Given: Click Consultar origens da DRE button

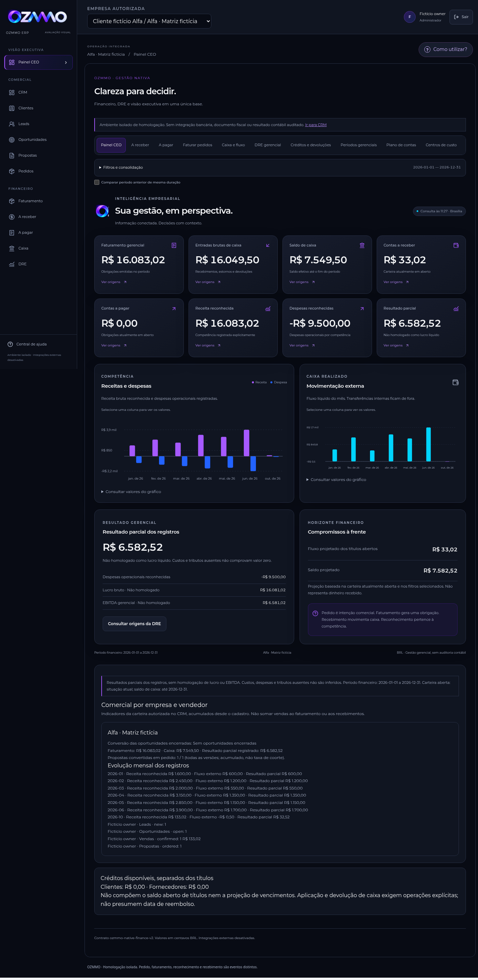Looking at the screenshot, I should click(x=134, y=623).
